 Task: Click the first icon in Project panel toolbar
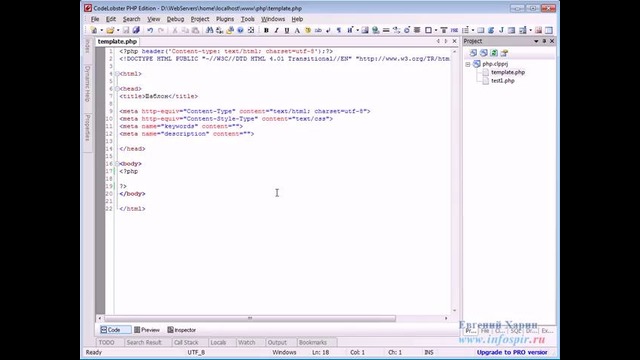click(x=473, y=53)
